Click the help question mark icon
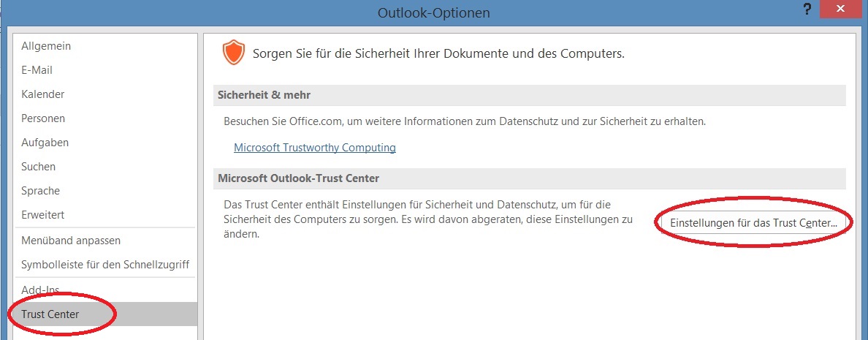 809,9
